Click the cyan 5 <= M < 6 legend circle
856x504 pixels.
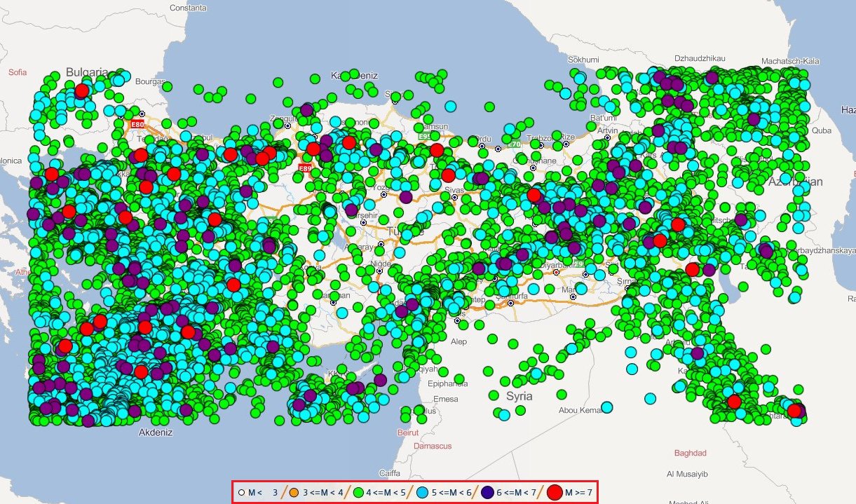click(x=423, y=493)
